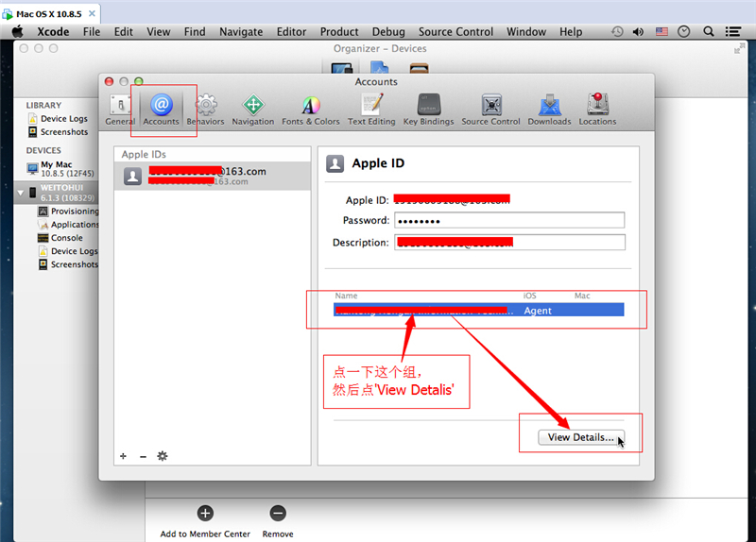The width and height of the screenshot is (756, 542).
Task: Click the Password input field
Action: pyautogui.click(x=509, y=221)
